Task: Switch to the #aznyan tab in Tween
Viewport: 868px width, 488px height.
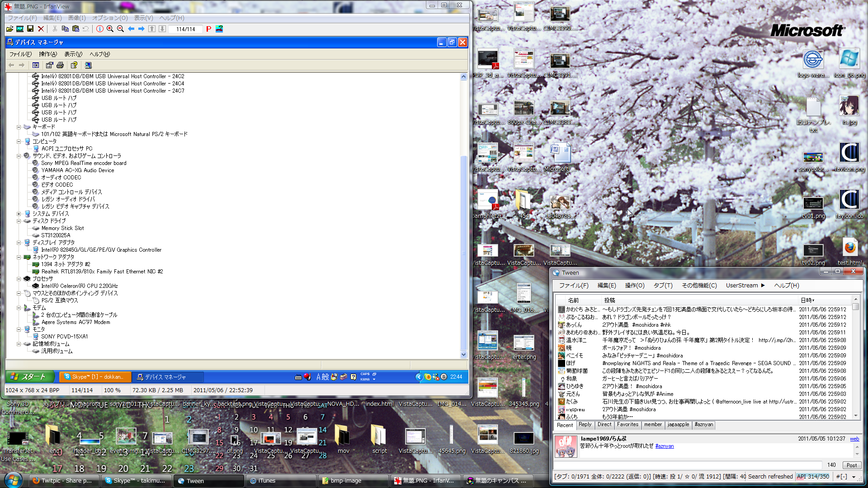Action: pos(704,425)
